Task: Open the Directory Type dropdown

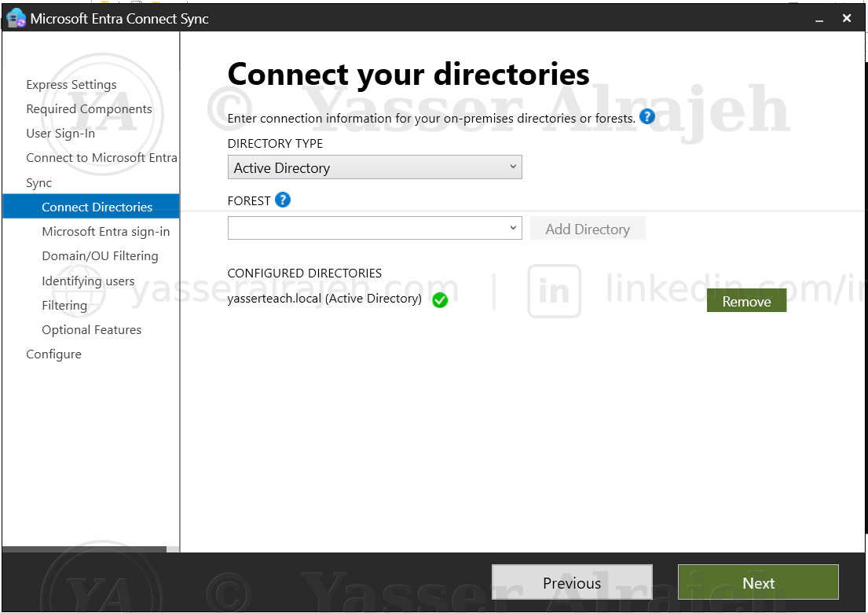Action: 375,167
